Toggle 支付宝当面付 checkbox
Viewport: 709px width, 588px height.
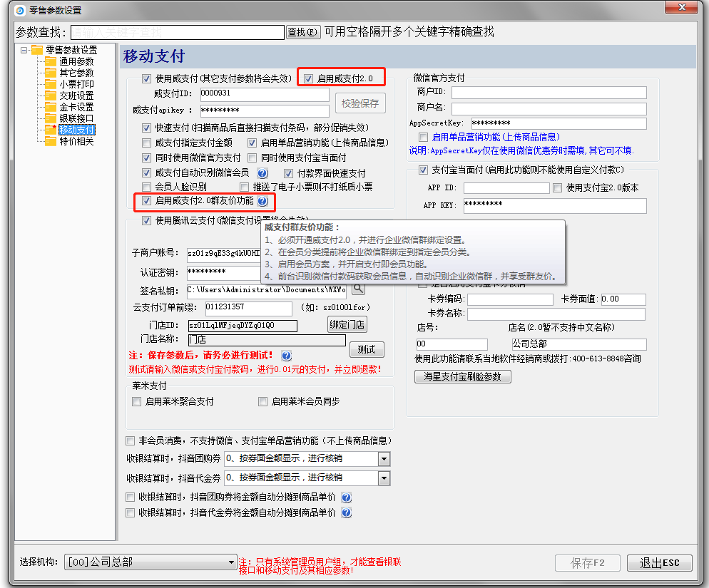coord(423,170)
